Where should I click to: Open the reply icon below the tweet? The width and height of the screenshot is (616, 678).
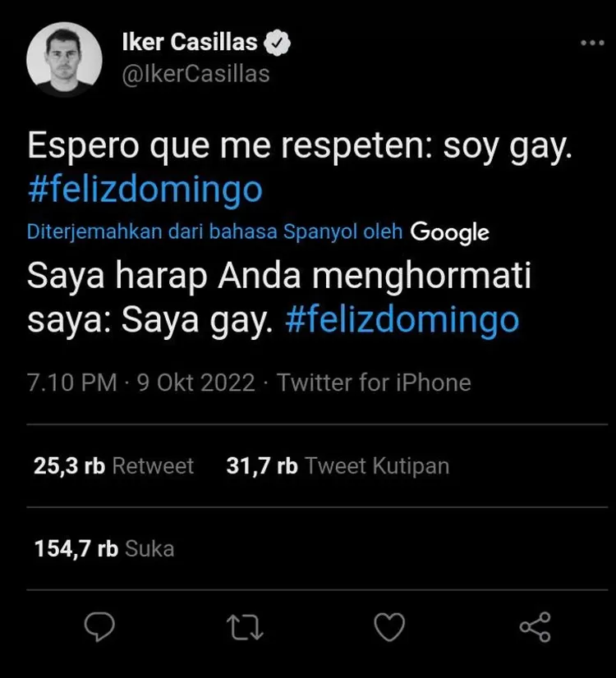pos(100,627)
